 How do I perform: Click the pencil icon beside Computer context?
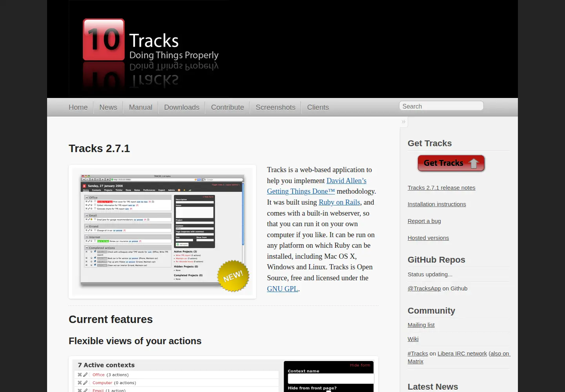point(86,383)
